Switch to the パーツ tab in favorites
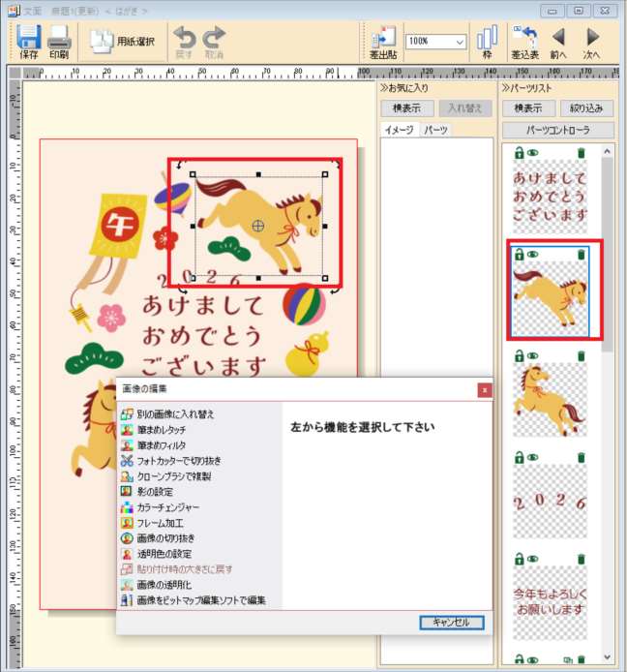This screenshot has height=672, width=627. [x=435, y=129]
